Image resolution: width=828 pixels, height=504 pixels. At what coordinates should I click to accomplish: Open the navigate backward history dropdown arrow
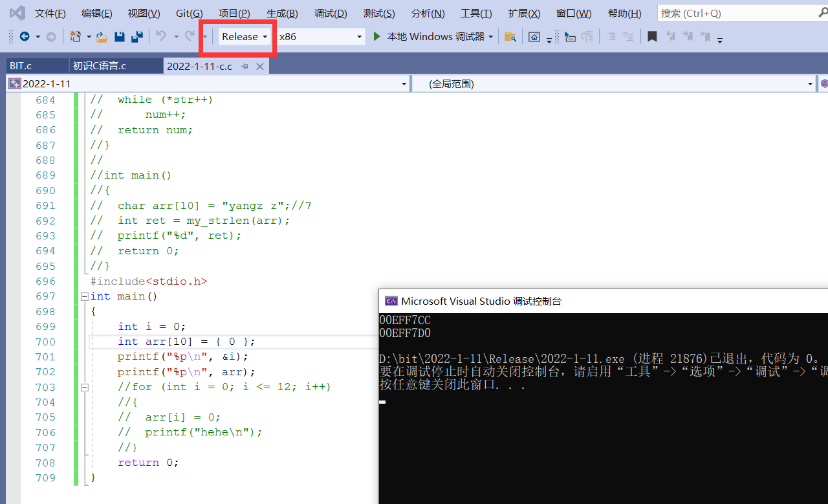point(38,37)
